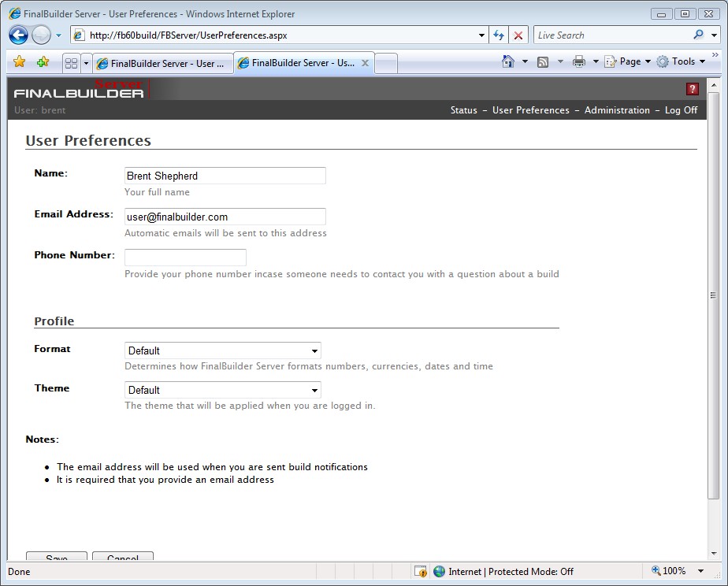728x586 pixels.
Task: Open zoom level dropdown arrow
Action: coord(700,571)
